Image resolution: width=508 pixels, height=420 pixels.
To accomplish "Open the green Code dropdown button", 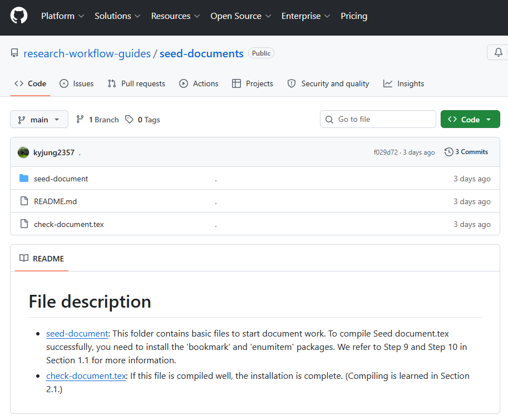I will point(470,119).
